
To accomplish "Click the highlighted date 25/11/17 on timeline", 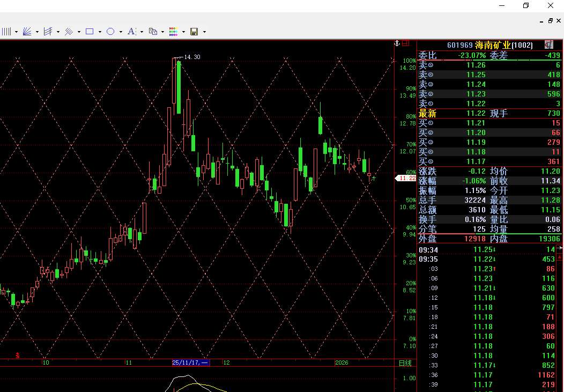I will tap(191, 363).
